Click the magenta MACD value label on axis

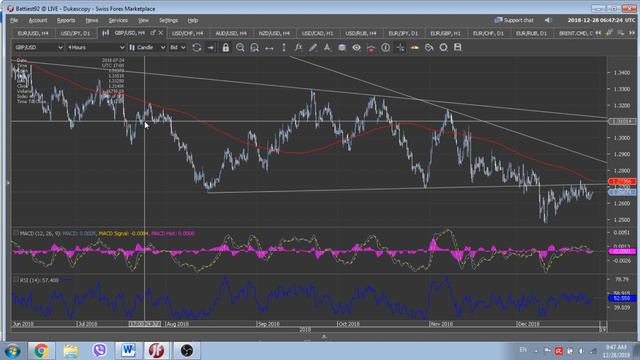tap(622, 251)
